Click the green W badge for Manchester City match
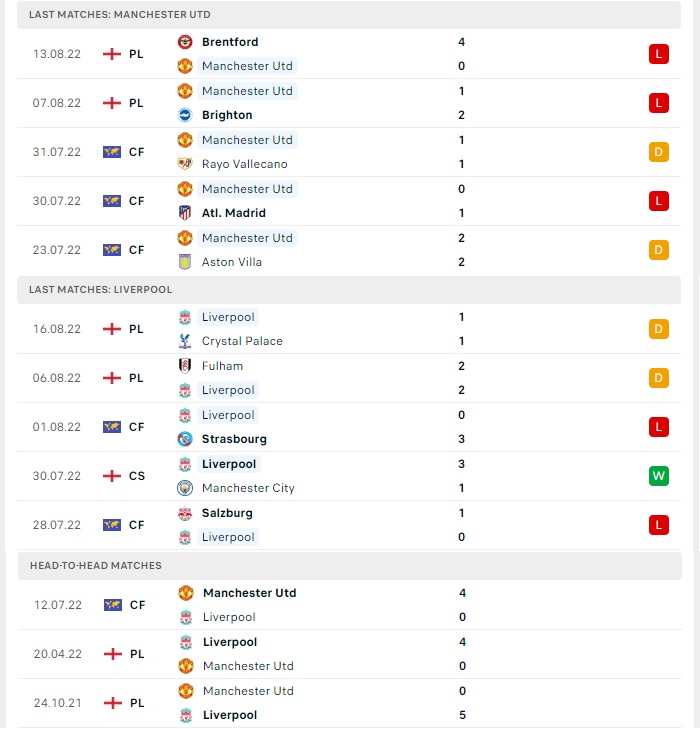Screen dimensions: 700x729 pos(659,476)
